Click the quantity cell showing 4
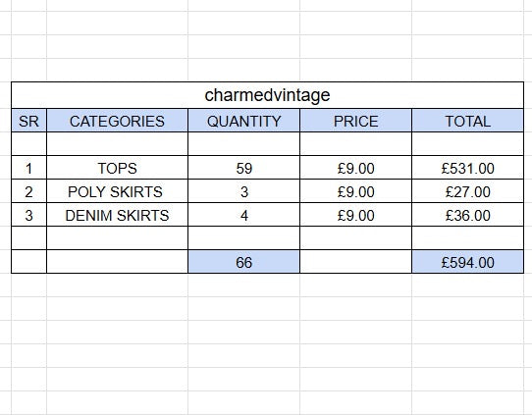The image size is (532, 415). tap(244, 215)
